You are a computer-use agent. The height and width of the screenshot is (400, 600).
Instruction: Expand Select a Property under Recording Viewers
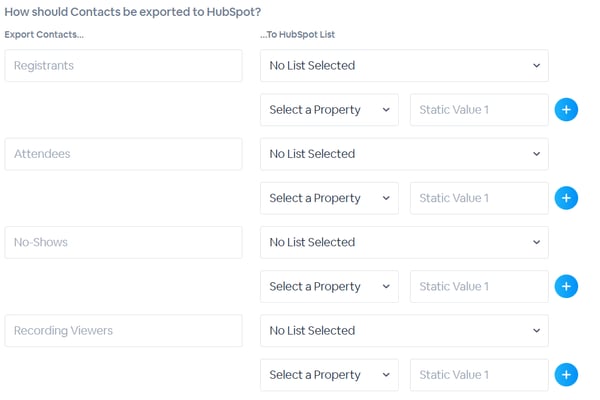[329, 375]
